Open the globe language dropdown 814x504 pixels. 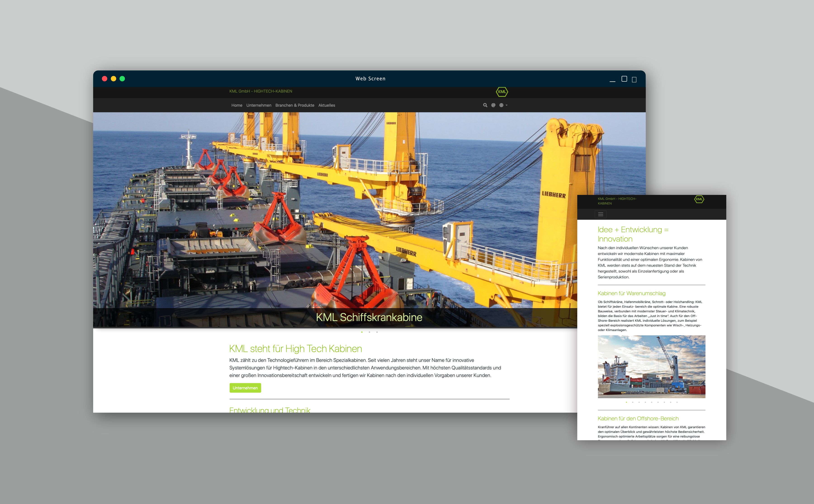503,105
